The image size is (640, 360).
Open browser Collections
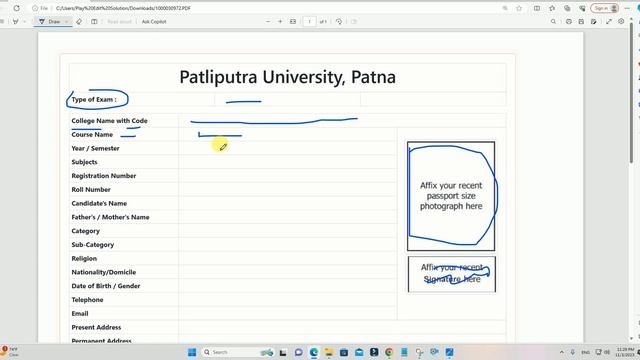567,8
